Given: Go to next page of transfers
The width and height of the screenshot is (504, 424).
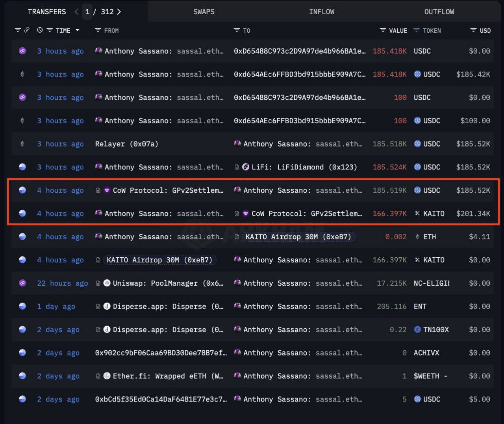Looking at the screenshot, I should coord(119,12).
